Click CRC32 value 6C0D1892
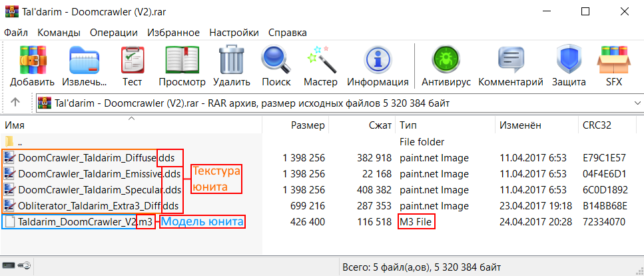Screen dimensions: 644x276 (605, 190)
